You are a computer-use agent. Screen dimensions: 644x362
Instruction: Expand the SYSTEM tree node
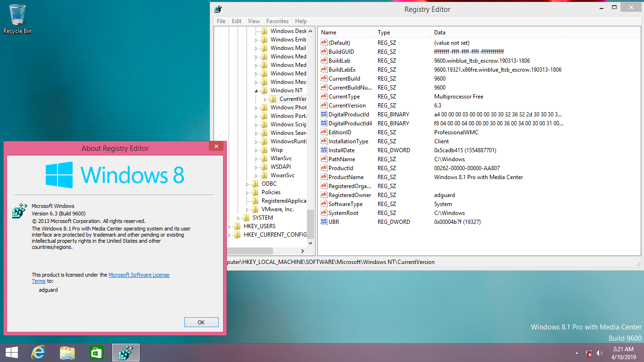coord(239,218)
